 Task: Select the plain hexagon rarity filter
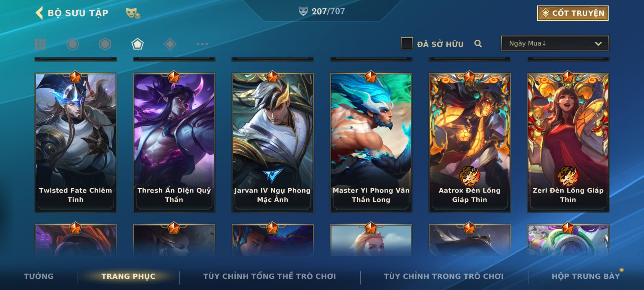105,44
